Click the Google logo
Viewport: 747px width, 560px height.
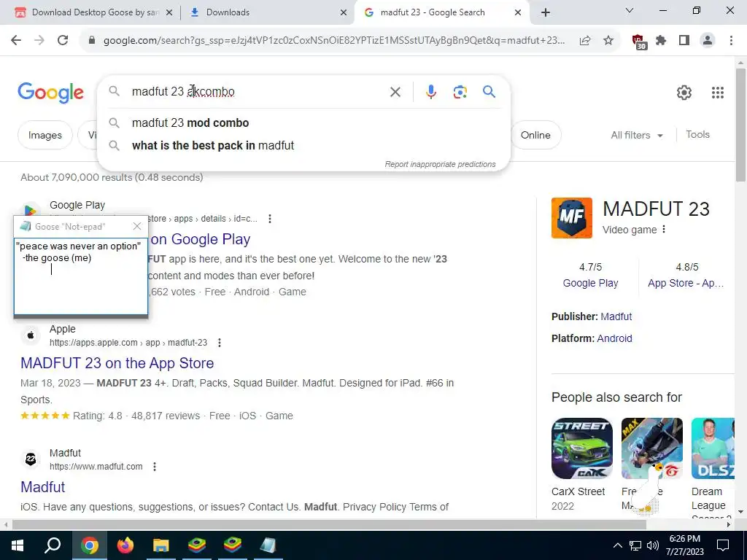pyautogui.click(x=50, y=93)
